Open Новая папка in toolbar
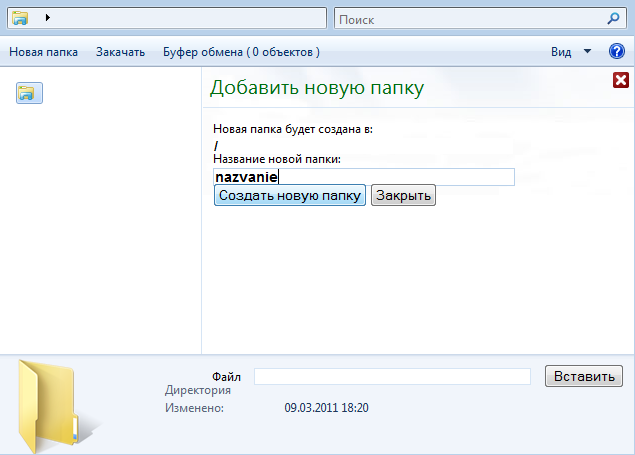This screenshot has width=635, height=455. pyautogui.click(x=43, y=52)
